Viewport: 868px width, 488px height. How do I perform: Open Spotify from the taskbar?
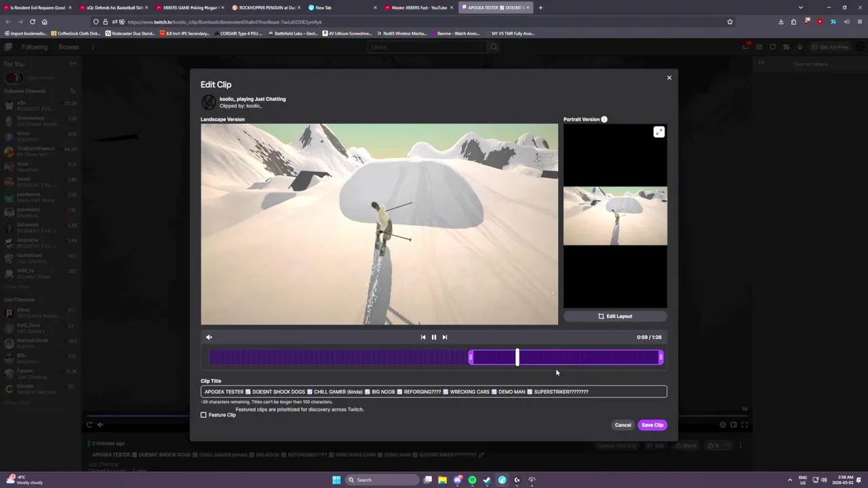472,480
